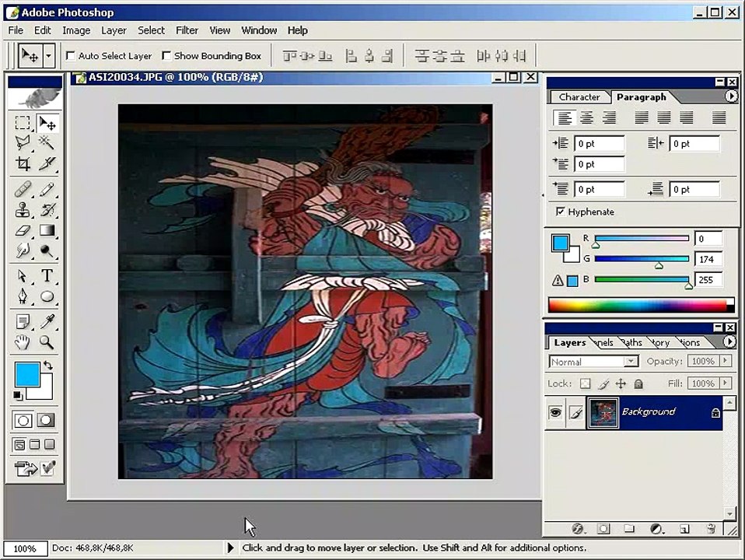Open the Opacity slider arrow
Screen dimensions: 745x560
point(725,361)
